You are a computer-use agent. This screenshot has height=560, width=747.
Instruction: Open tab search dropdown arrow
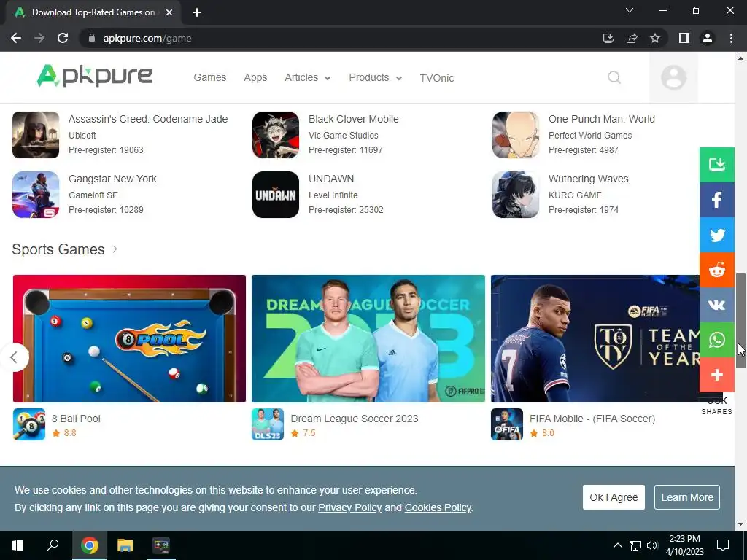click(630, 10)
